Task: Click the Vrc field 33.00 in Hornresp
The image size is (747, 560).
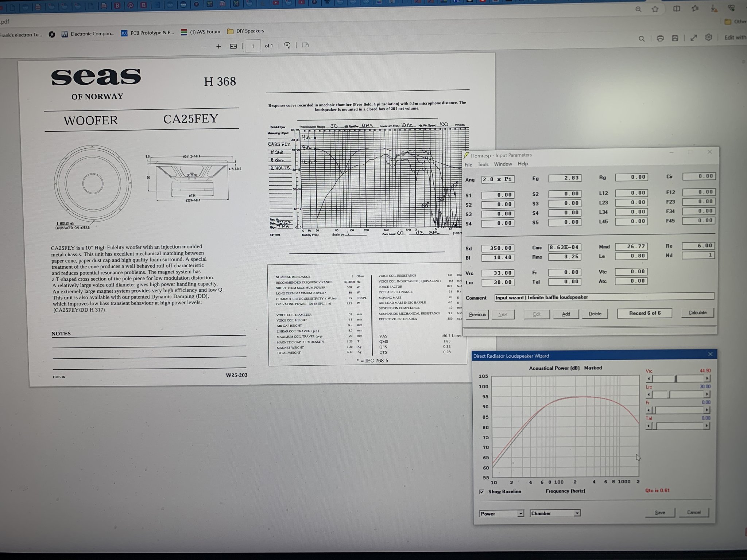Action: (x=498, y=273)
